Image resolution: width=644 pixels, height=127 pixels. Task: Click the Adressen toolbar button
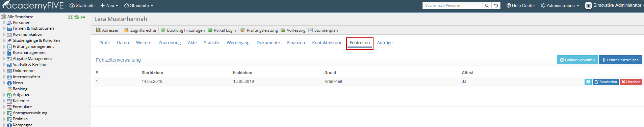(108, 30)
